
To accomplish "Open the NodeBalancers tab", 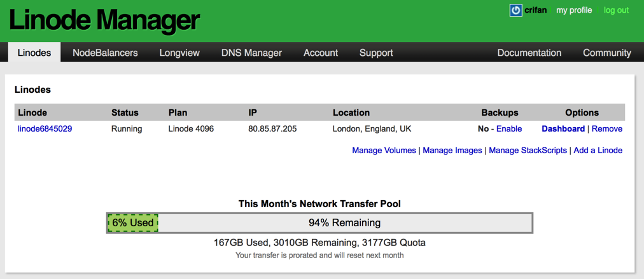I will [105, 53].
